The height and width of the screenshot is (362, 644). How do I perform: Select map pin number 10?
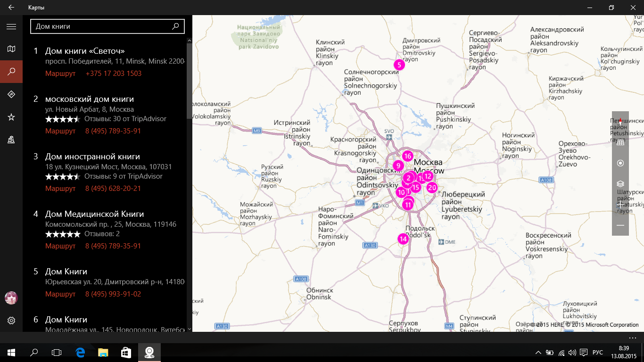[x=401, y=193]
